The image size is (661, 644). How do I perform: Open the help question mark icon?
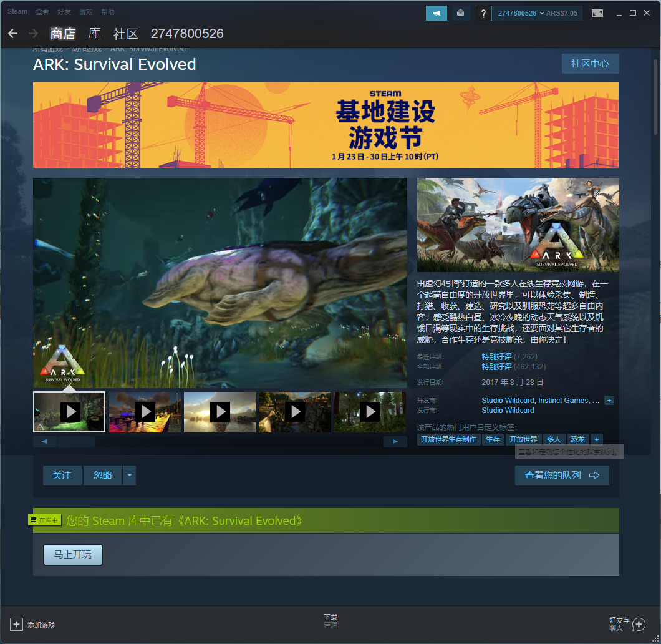coord(483,14)
